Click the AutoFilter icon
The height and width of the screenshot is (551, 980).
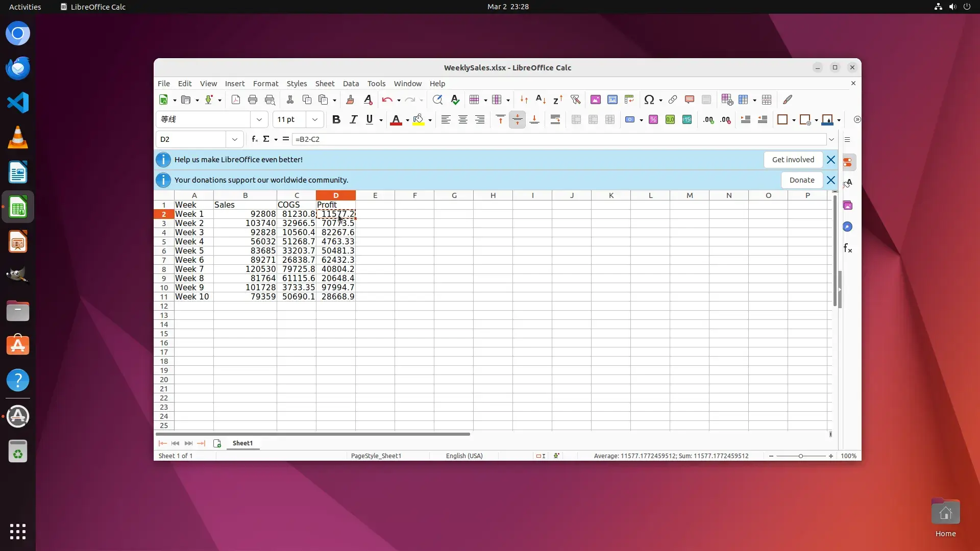[575, 100]
